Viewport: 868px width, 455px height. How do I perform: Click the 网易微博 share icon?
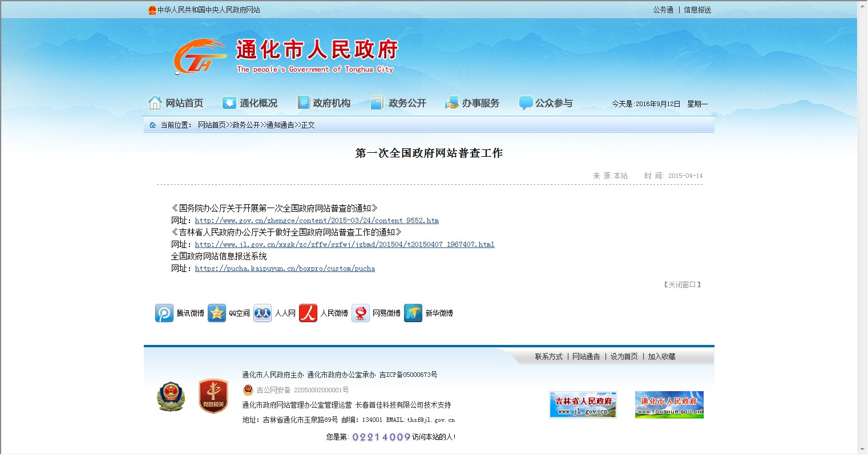(x=361, y=313)
